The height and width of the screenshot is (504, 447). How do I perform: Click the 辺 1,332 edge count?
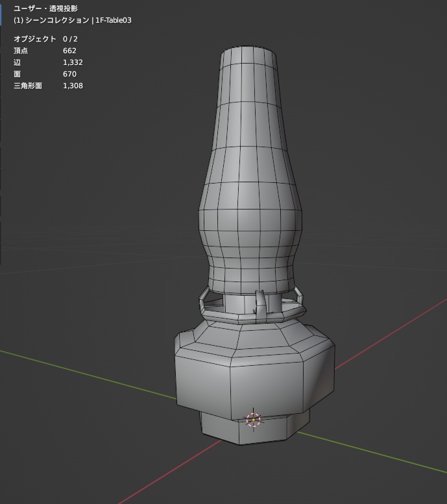pyautogui.click(x=48, y=62)
